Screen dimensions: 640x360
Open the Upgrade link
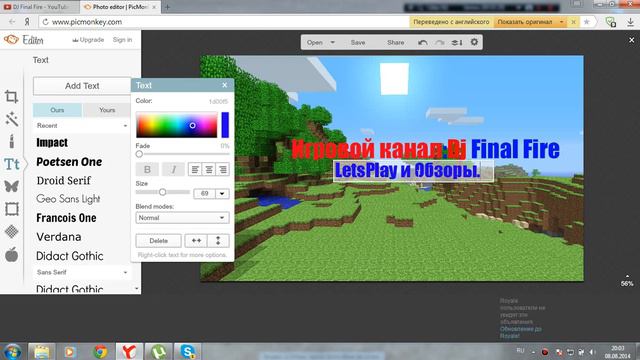(88, 40)
